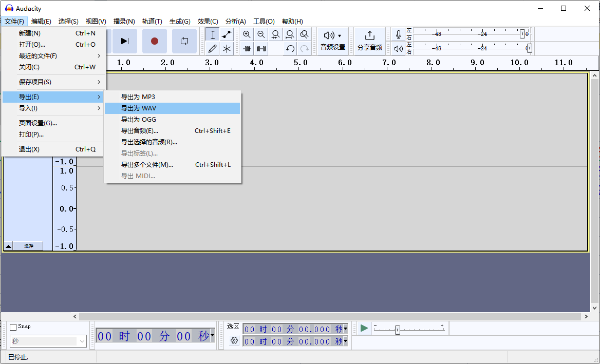Open the 视图(V) menu
600x364 pixels.
(x=96, y=22)
